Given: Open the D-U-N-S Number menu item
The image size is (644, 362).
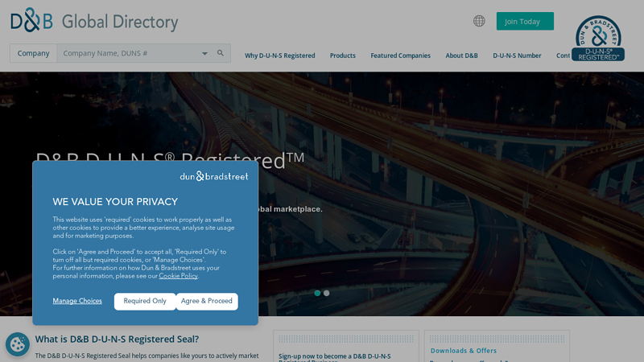Looking at the screenshot, I should pyautogui.click(x=517, y=56).
